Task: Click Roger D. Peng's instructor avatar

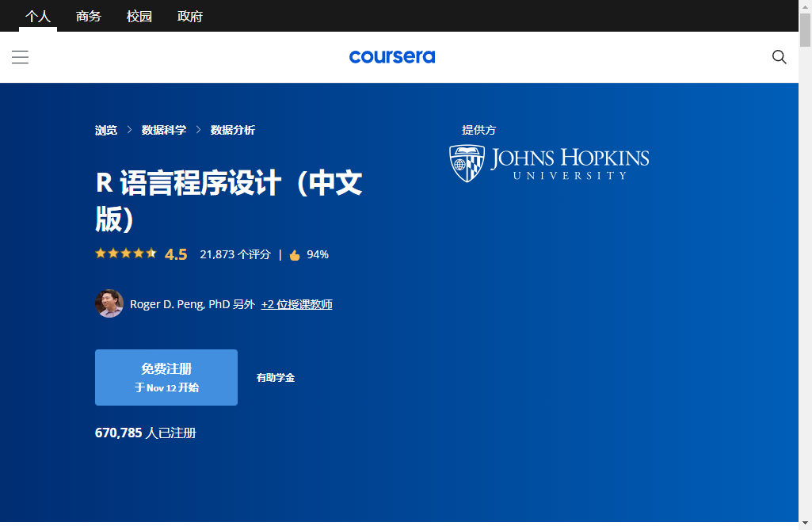Action: [109, 304]
